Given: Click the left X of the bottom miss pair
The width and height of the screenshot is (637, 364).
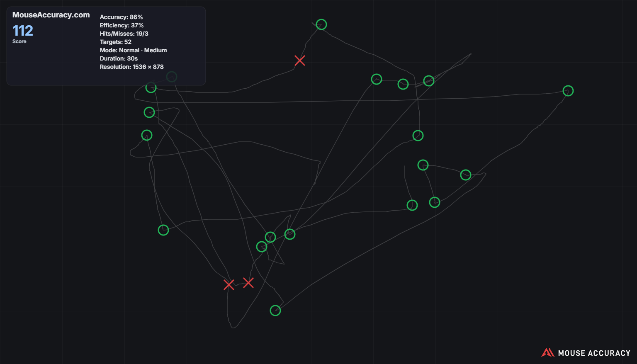Looking at the screenshot, I should [229, 285].
